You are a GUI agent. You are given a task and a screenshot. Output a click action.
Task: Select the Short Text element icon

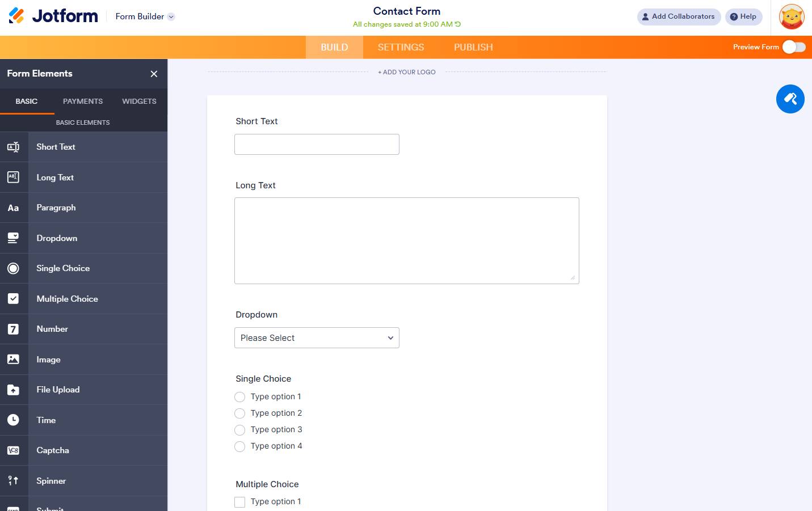(14, 146)
